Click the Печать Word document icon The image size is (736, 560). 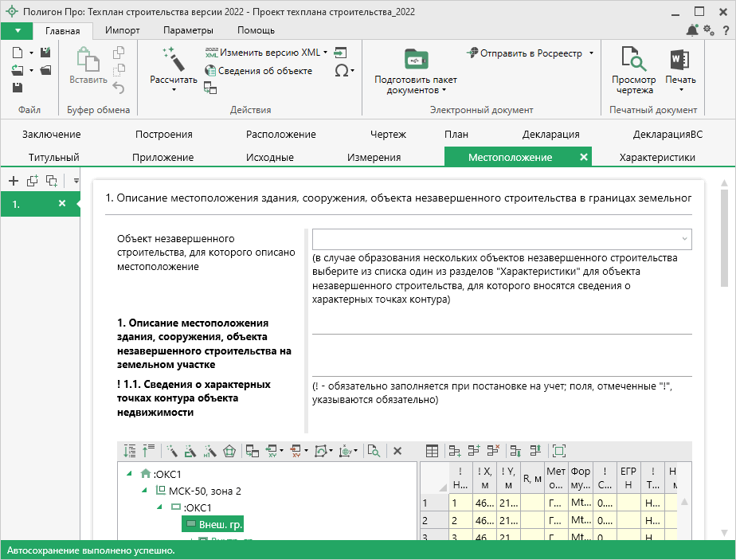pos(679,61)
